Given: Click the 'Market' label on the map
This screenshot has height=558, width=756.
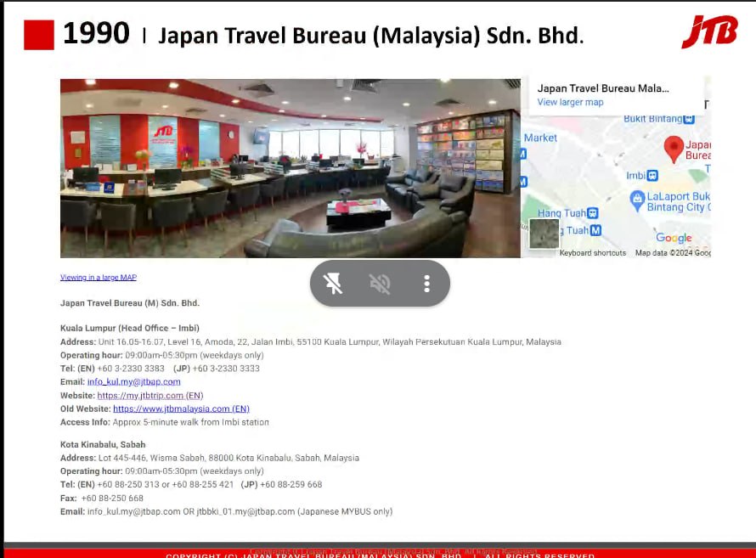Looking at the screenshot, I should coord(540,138).
